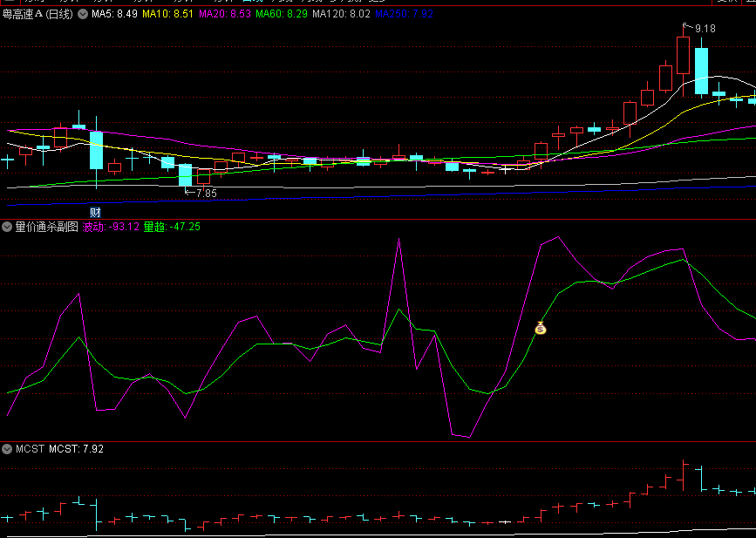The image size is (756, 538).
Task: Select the 量价通杀副图 indicator name
Action: 47,227
